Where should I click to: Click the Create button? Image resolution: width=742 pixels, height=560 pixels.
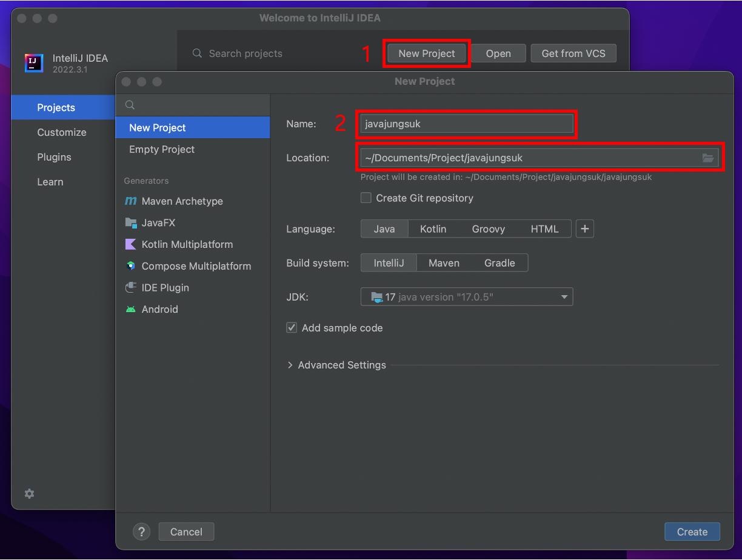click(692, 532)
